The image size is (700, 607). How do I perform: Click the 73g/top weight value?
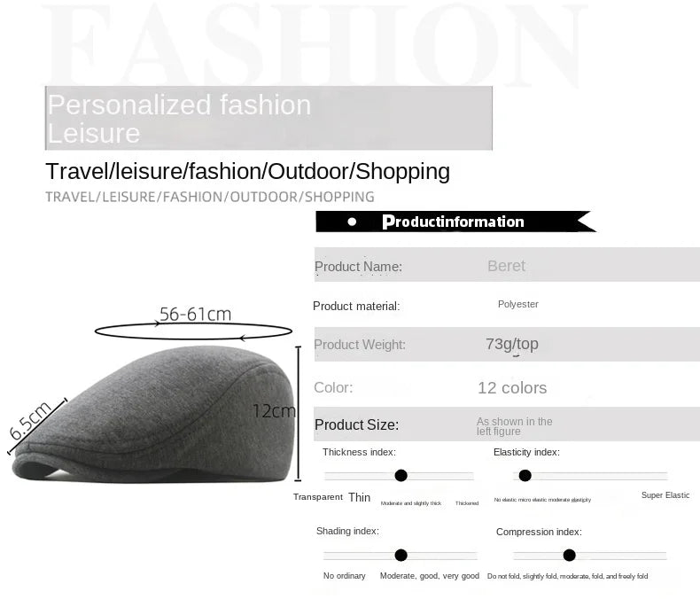511,344
